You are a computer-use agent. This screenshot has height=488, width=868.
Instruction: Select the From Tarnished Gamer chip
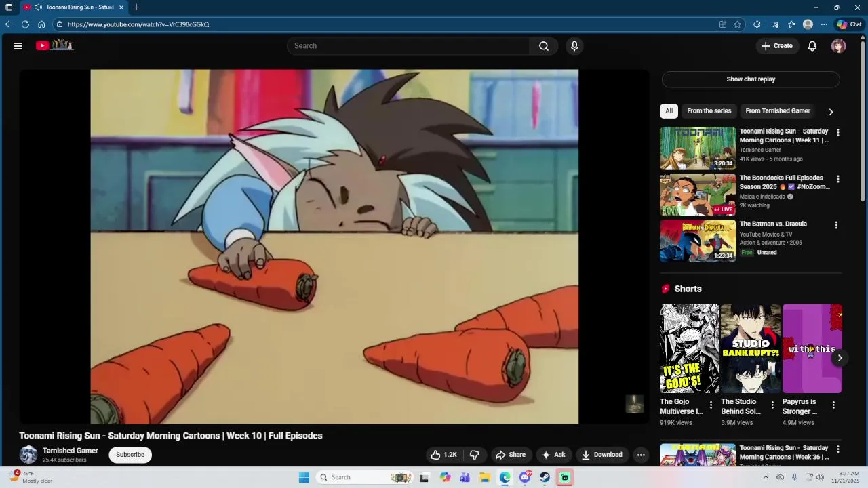tap(778, 111)
